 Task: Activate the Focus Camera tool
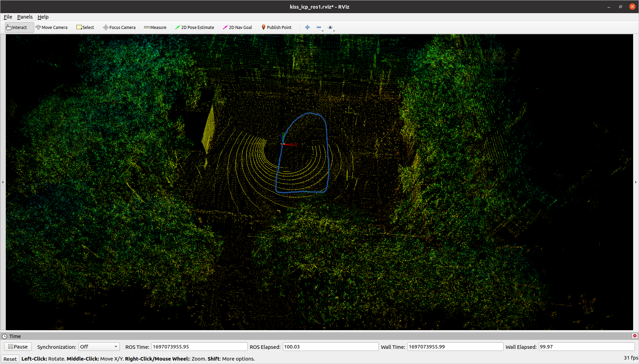pyautogui.click(x=119, y=27)
